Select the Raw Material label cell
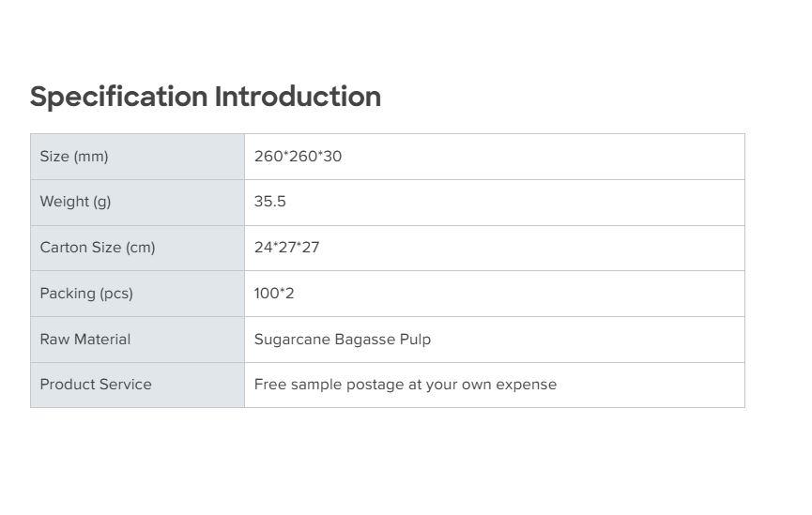812x515 pixels. point(84,340)
